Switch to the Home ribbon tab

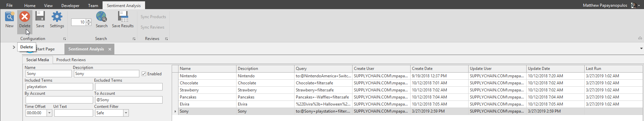[30, 5]
